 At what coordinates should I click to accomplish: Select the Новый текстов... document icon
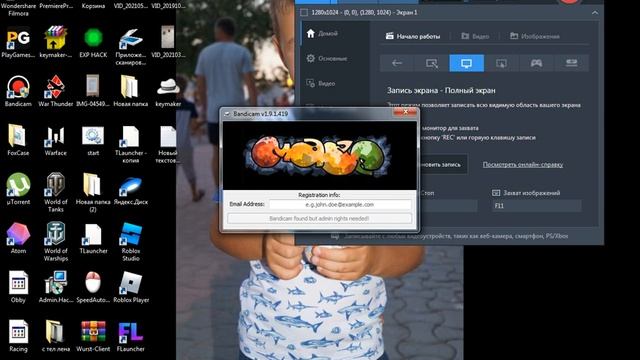point(168,136)
